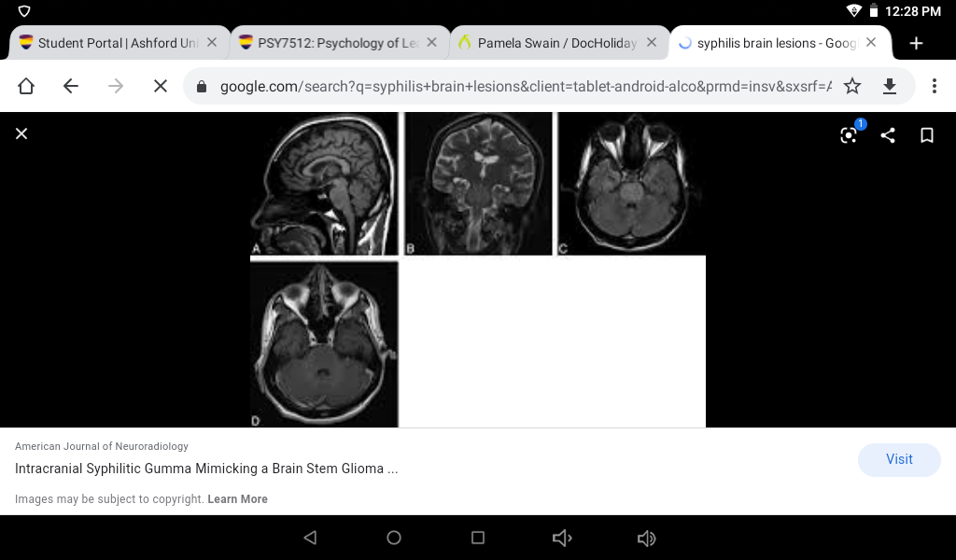The image size is (956, 560).
Task: Click American Journal of Neuroradiology source
Action: point(102,447)
